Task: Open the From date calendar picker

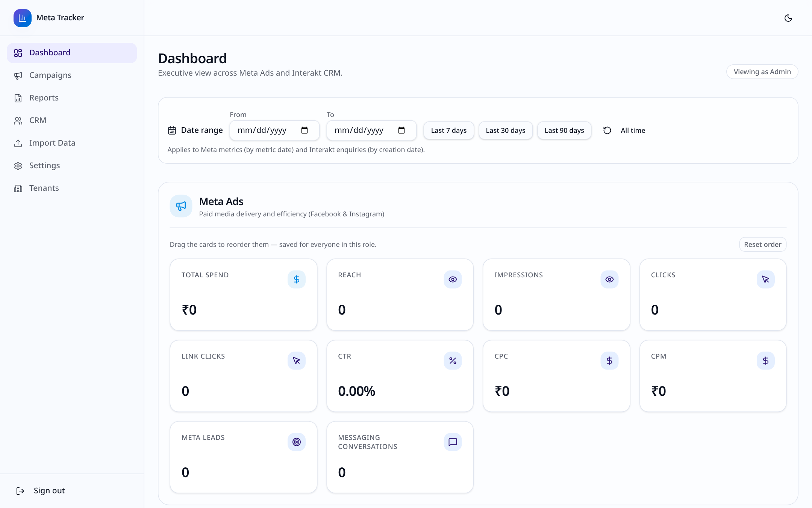Action: pyautogui.click(x=304, y=130)
